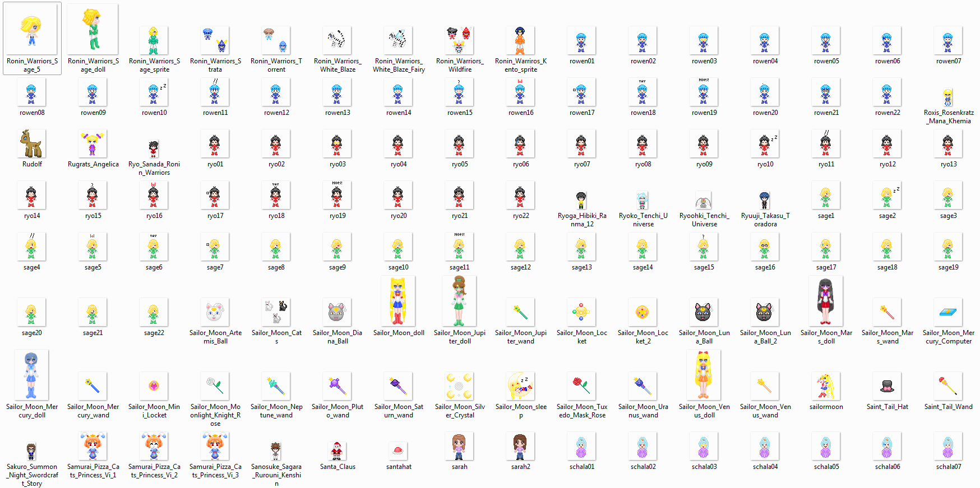Click the Sailor_Moon_doll image icon
This screenshot has width=980, height=488.
398,301
